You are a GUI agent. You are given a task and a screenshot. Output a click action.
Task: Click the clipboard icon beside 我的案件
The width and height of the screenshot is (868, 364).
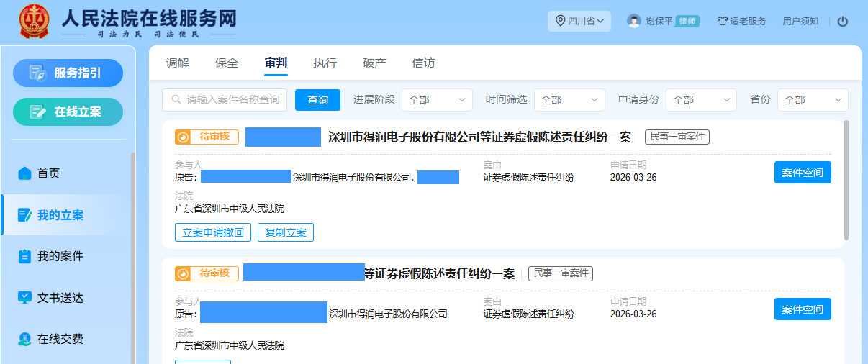pos(24,256)
